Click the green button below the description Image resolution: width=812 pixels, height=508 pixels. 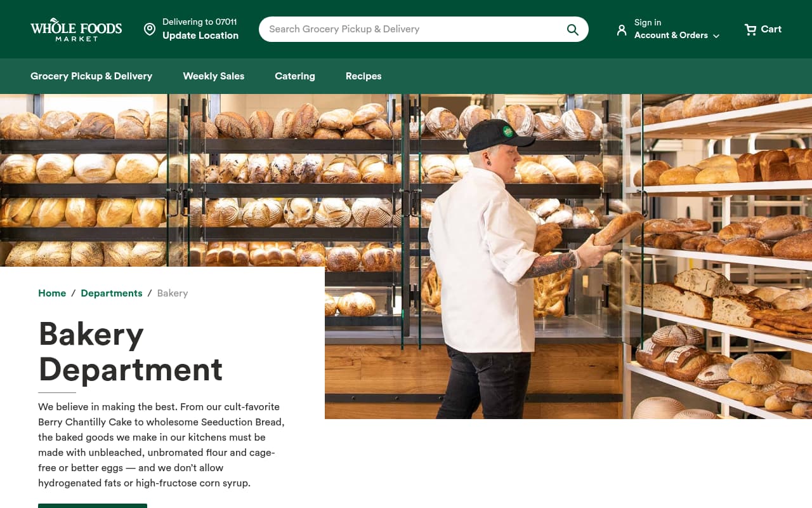pos(93,506)
